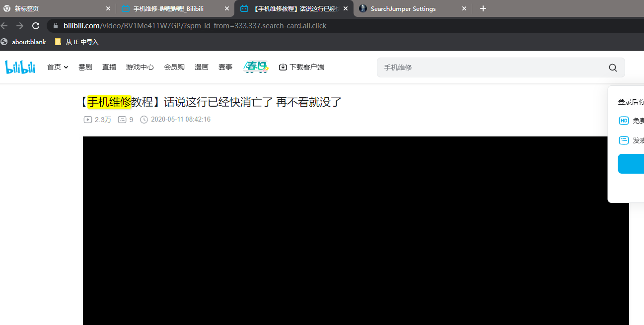Close the 新标签页 tab

click(x=108, y=8)
